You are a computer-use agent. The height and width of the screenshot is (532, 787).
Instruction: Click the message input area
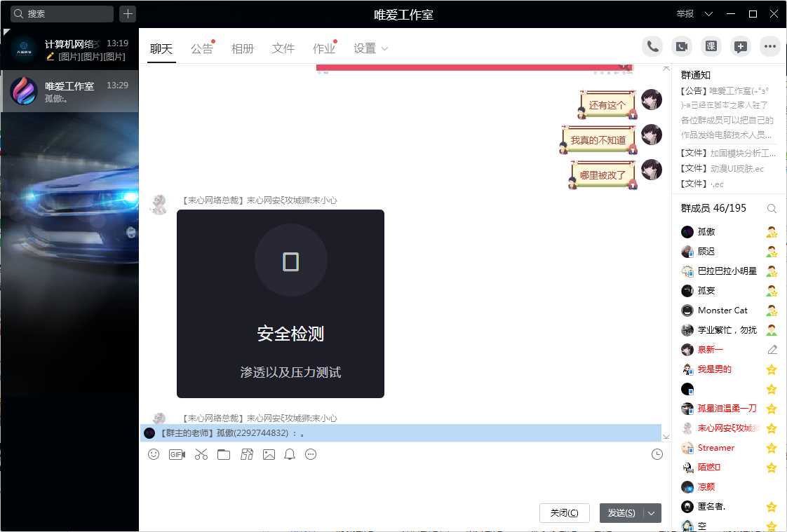(x=404, y=482)
